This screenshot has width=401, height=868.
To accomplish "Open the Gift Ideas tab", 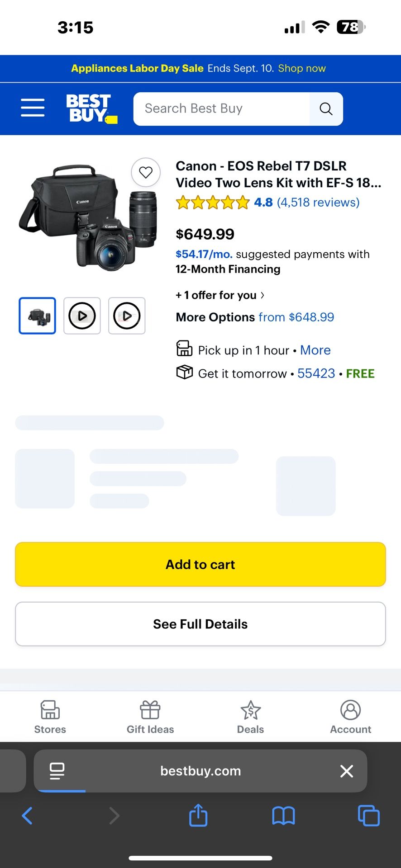I will point(150,717).
